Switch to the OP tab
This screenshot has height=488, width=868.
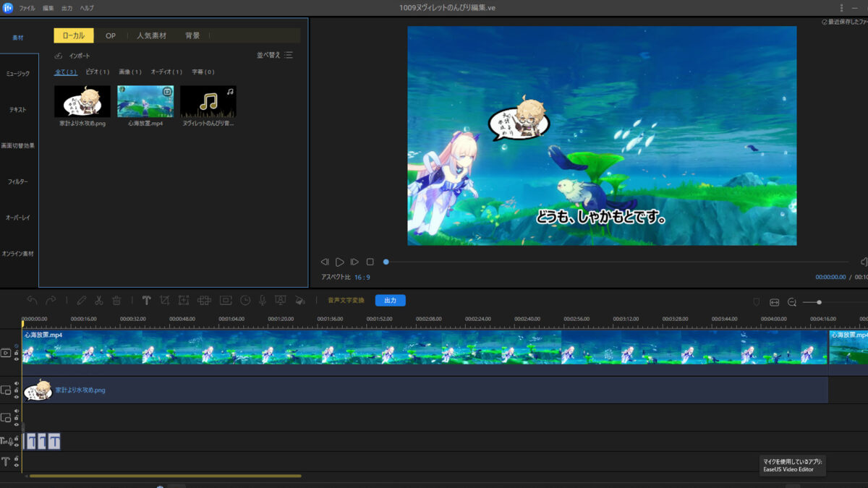111,35
